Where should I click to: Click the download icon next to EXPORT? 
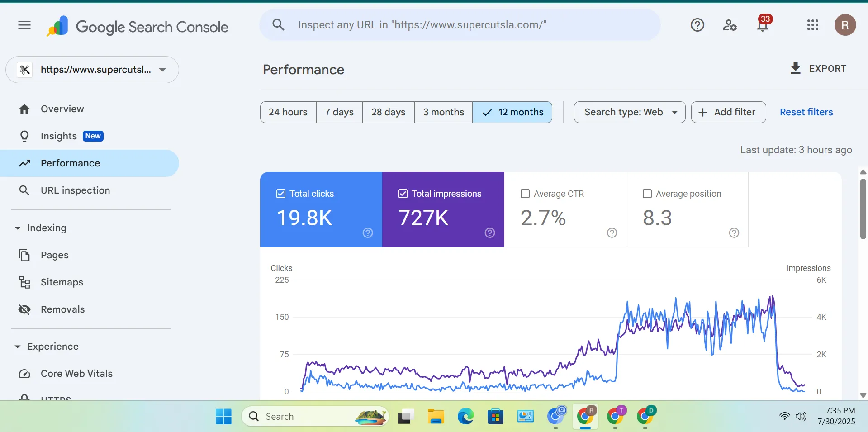point(795,68)
